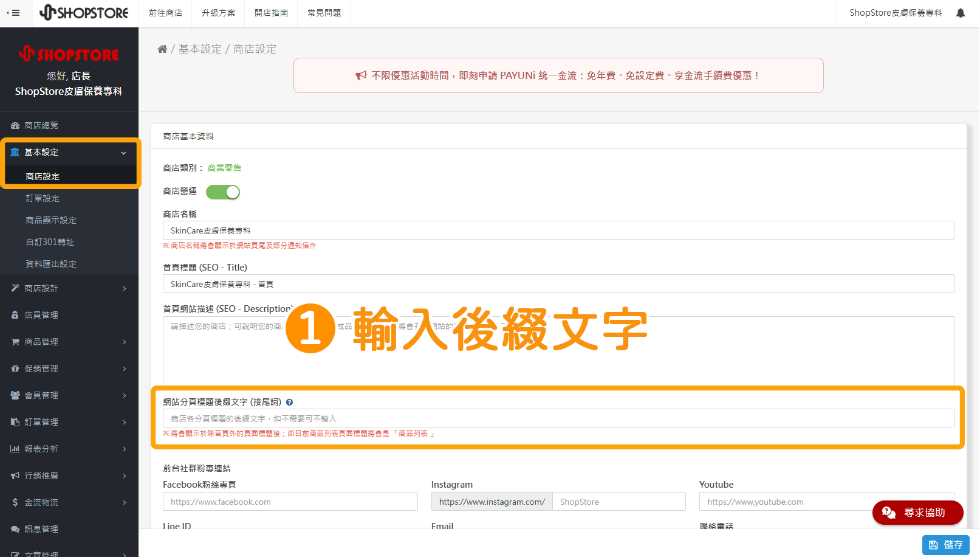
Task: Open the notifications bell
Action: [x=960, y=12]
